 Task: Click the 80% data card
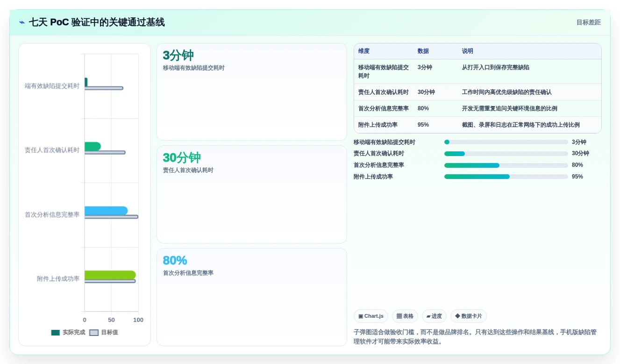click(252, 297)
